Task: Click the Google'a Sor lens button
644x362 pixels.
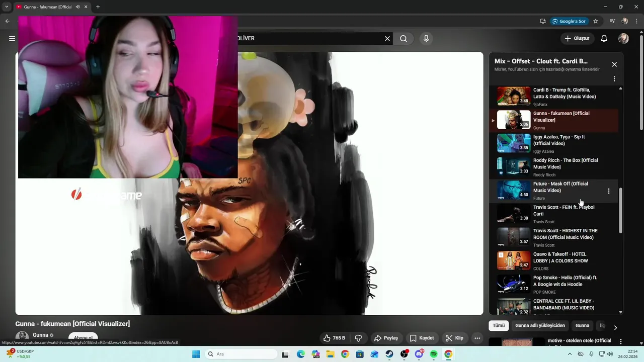Action: point(569,21)
